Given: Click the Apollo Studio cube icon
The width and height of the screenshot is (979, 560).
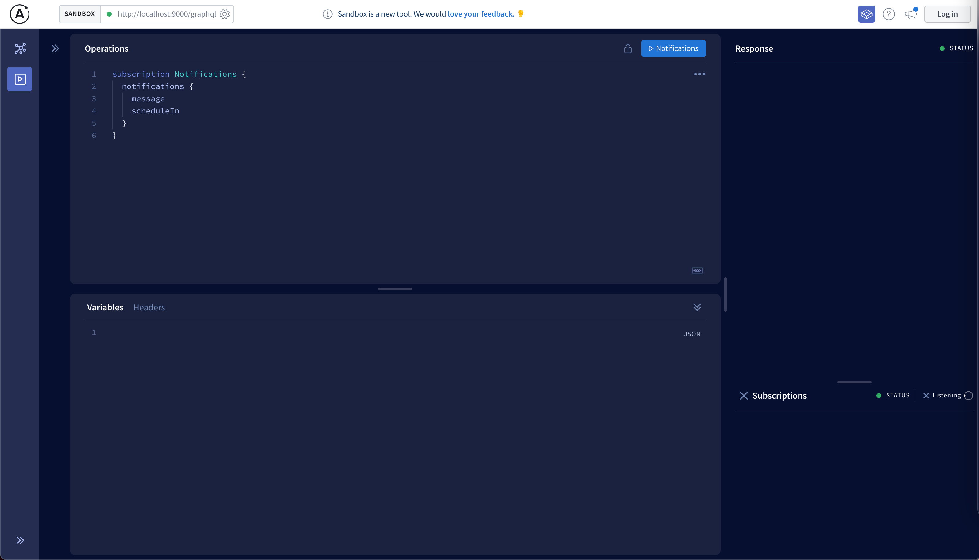Looking at the screenshot, I should [866, 14].
